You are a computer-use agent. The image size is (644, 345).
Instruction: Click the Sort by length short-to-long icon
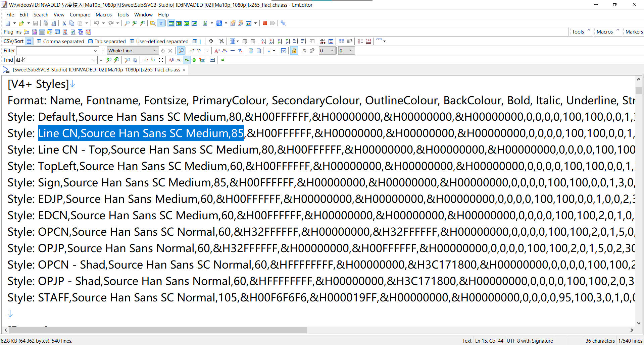tap(296, 41)
